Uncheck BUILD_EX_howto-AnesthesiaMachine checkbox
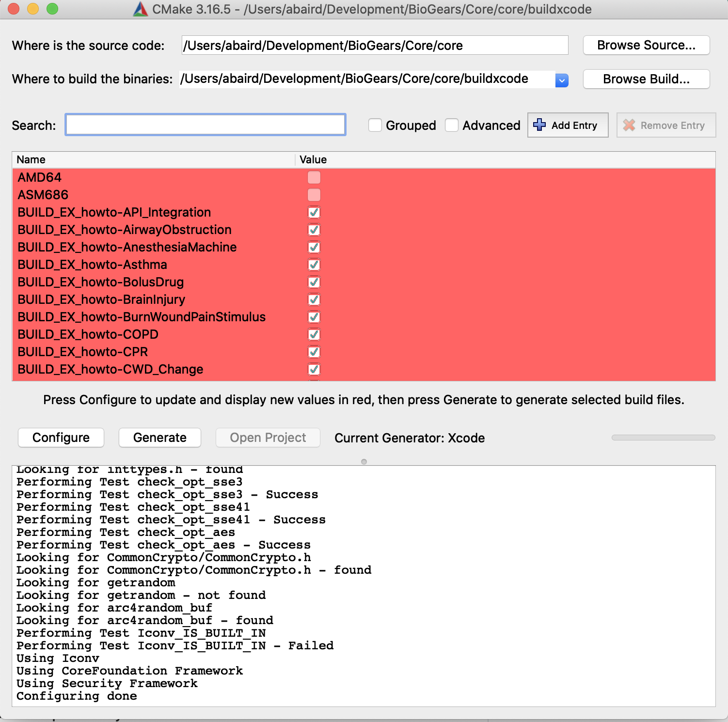Viewport: 728px width, 722px height. tap(314, 247)
